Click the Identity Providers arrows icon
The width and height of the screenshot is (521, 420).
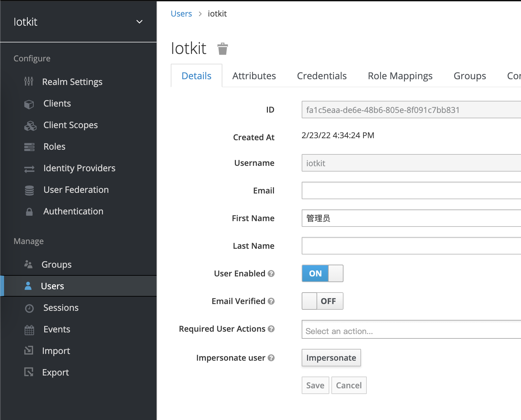[29, 169]
